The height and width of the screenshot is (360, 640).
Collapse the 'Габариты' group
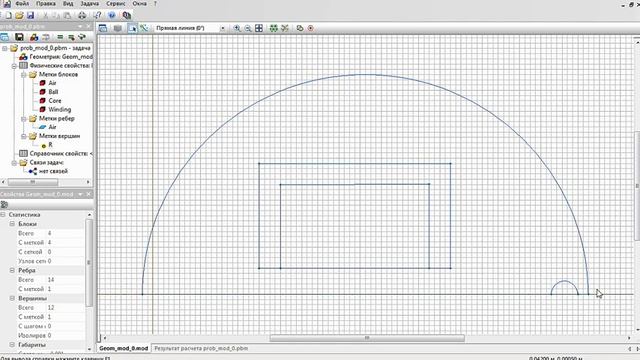point(12,345)
